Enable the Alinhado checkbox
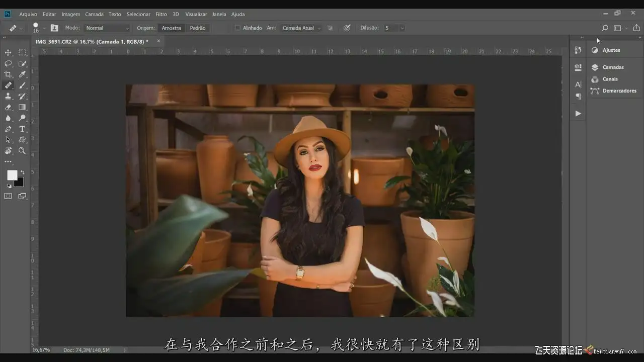 click(237, 28)
